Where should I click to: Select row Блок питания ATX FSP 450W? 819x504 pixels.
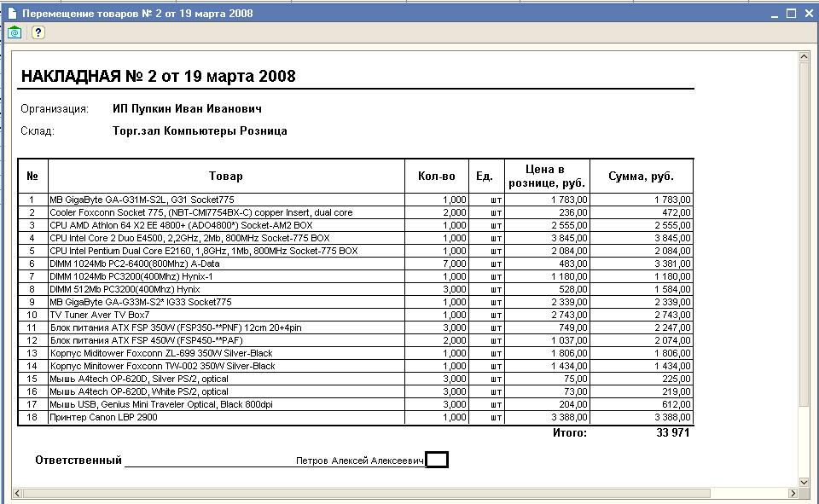355,340
